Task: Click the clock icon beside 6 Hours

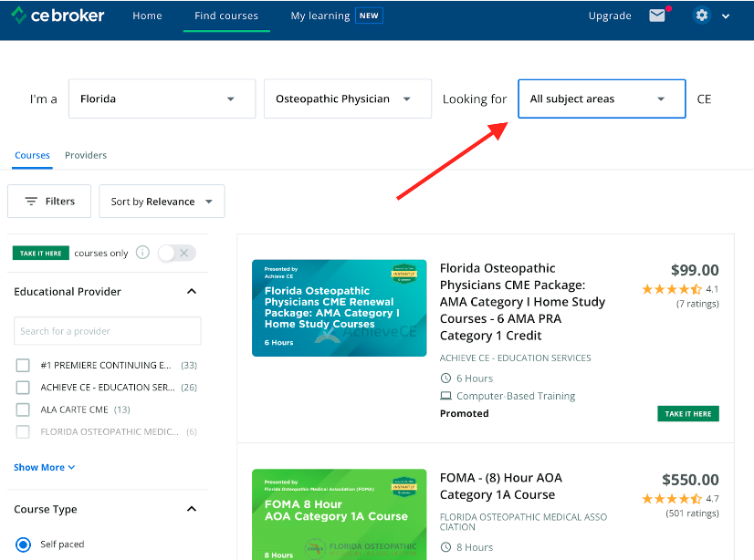Action: 445,379
